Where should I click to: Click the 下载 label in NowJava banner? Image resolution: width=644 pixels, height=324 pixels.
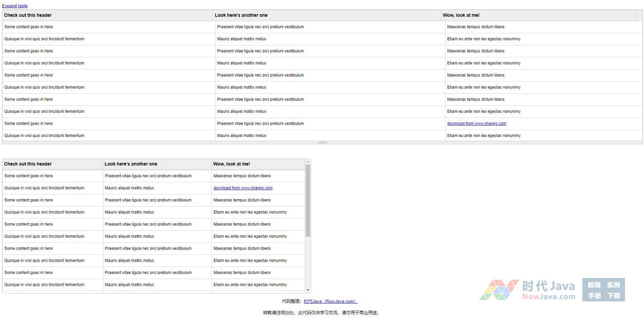coord(613,296)
